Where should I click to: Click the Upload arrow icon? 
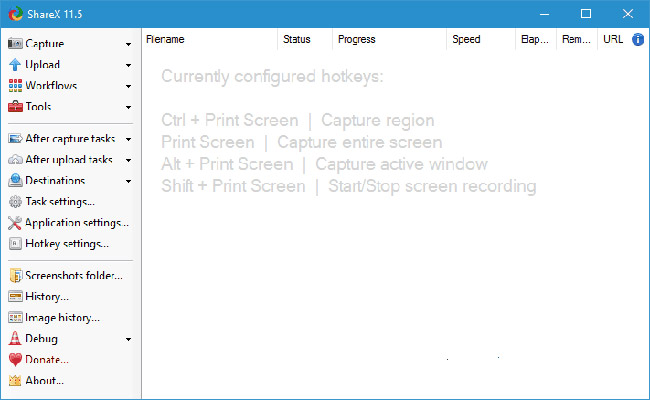coord(15,65)
